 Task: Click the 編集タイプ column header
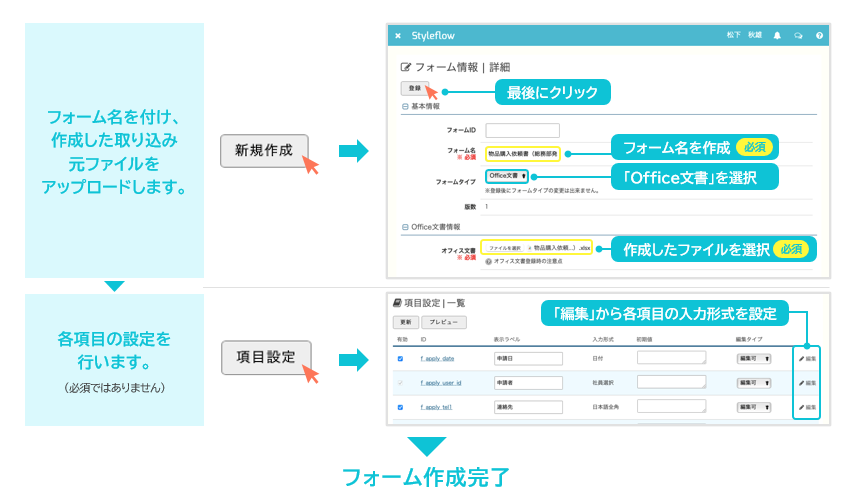coord(749,339)
